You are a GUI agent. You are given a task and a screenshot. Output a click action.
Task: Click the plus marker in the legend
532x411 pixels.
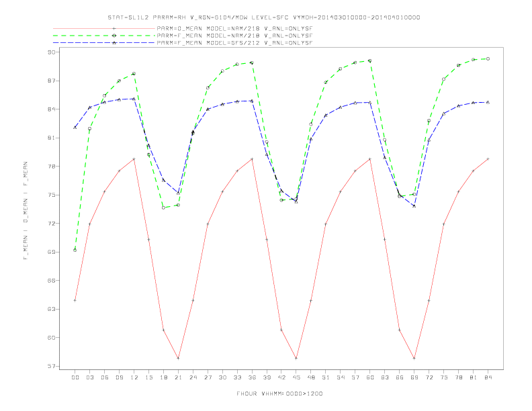[114, 28]
